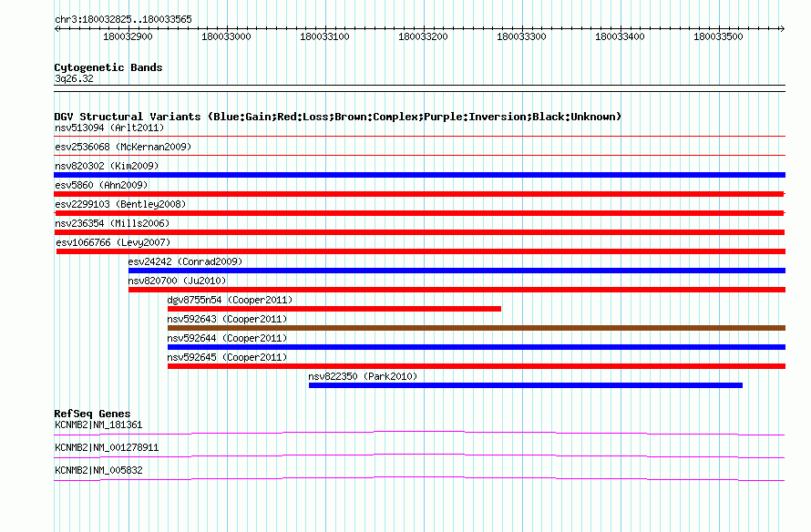The width and height of the screenshot is (811, 532).
Task: Click the esv2299103 (Bentley2008) label
Action: point(120,204)
